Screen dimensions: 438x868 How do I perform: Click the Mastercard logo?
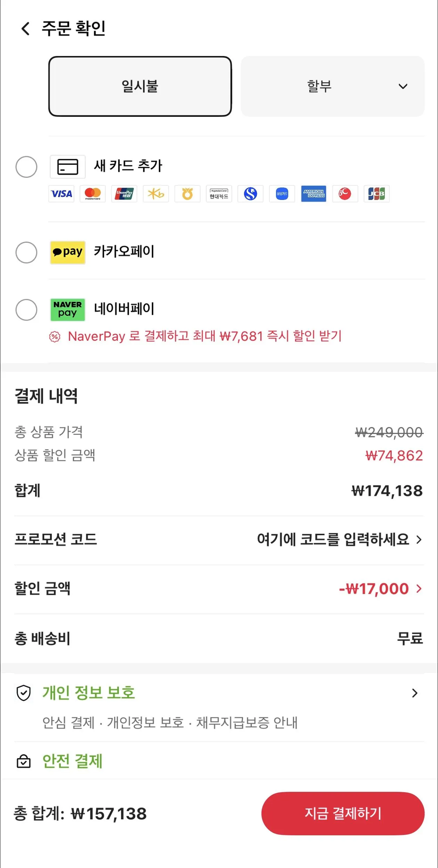tap(93, 194)
